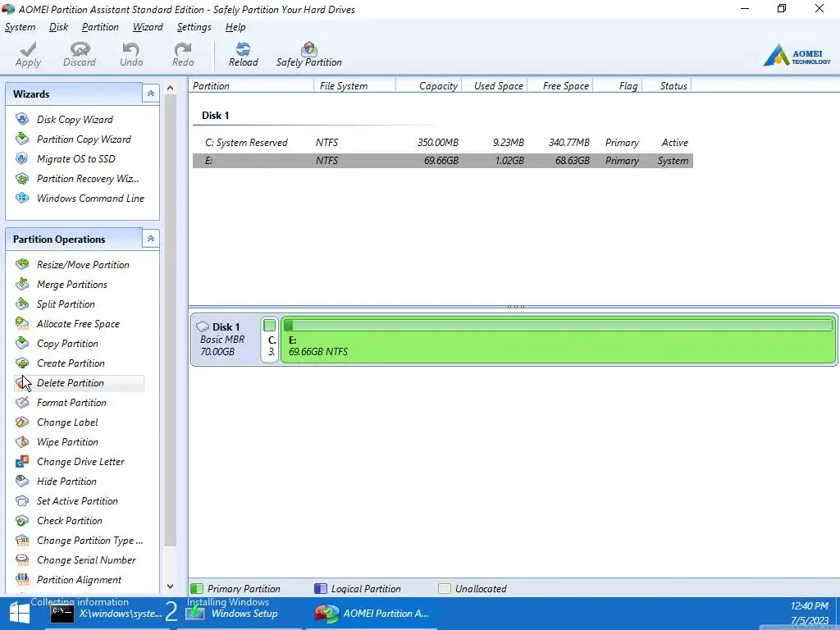Click Wipe Partition operation

tap(67, 442)
